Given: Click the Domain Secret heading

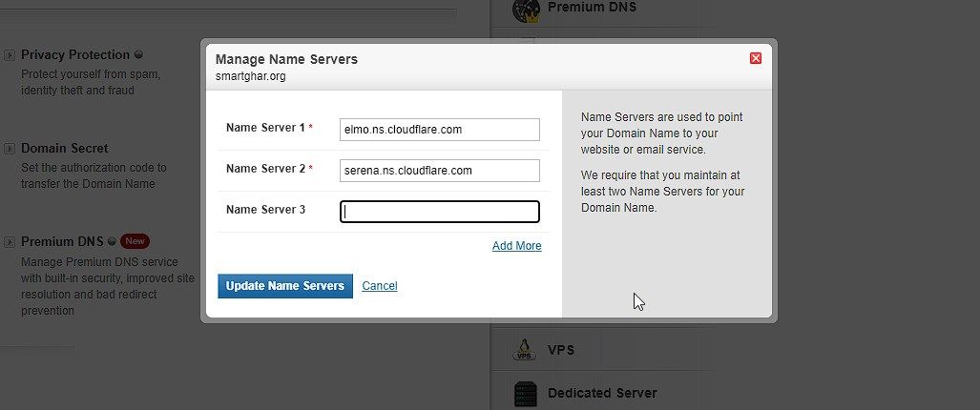Looking at the screenshot, I should [x=64, y=149].
